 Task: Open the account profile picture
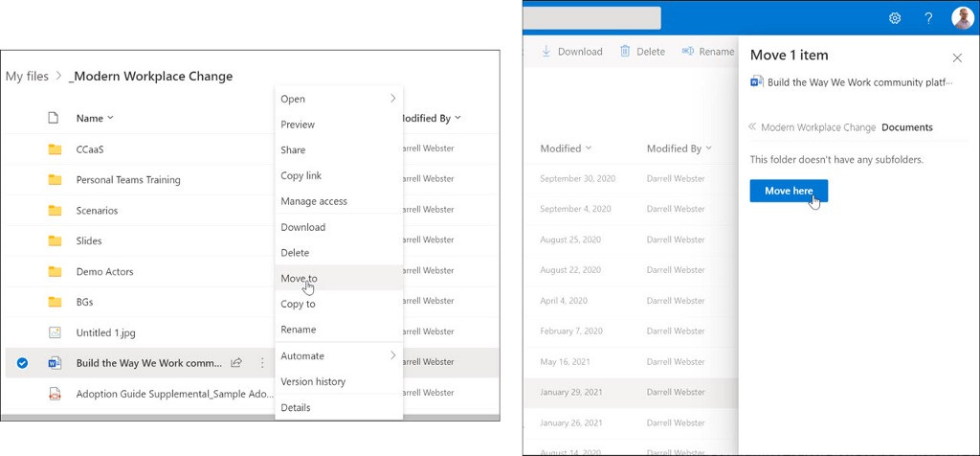pyautogui.click(x=963, y=18)
